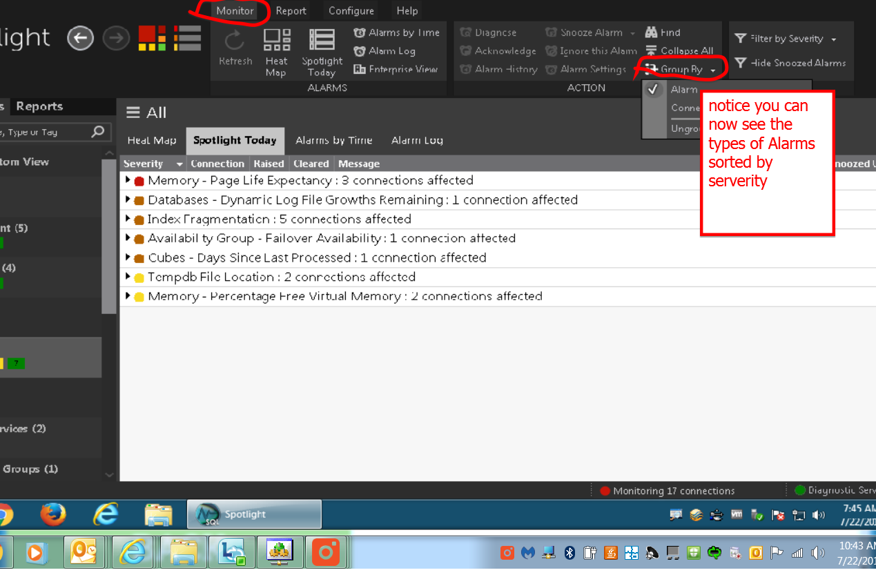Open the Report menu tab
This screenshot has height=588, width=876.
291,11
